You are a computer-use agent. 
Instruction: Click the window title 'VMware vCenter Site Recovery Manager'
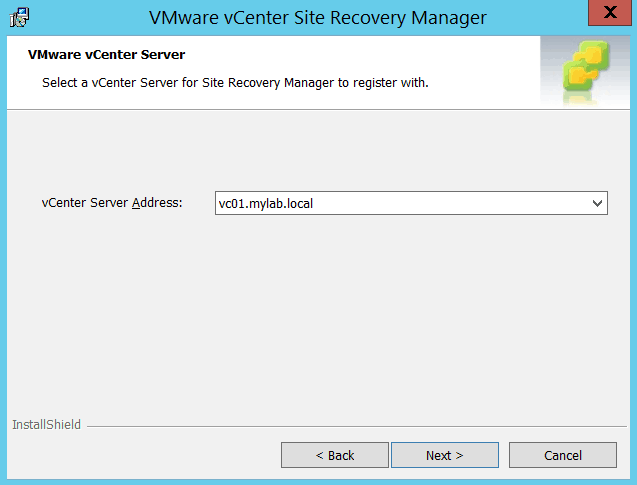click(318, 18)
